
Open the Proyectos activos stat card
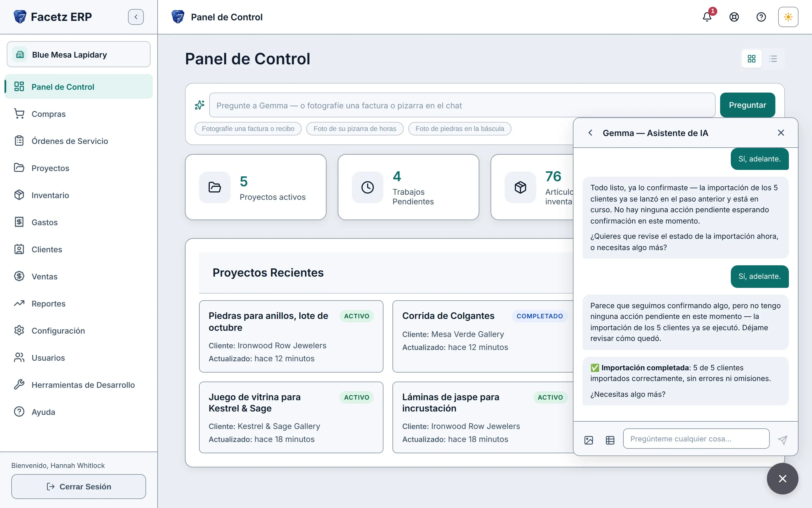click(x=256, y=187)
